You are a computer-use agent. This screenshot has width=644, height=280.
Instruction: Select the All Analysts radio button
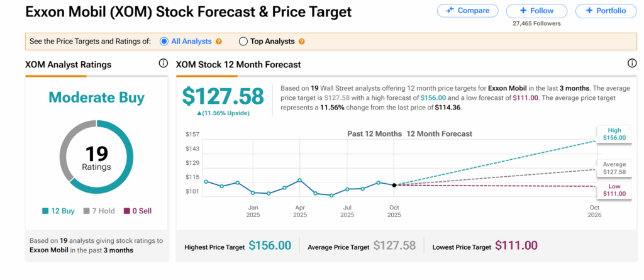(x=164, y=42)
